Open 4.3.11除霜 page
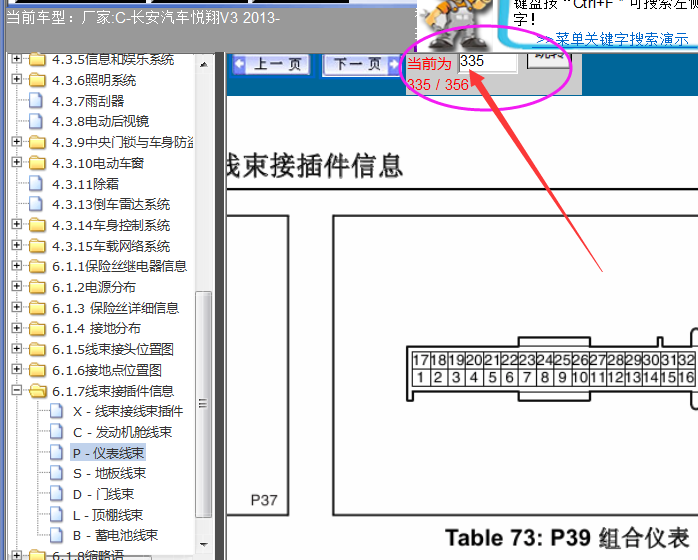The height and width of the screenshot is (560, 698). click(x=85, y=184)
